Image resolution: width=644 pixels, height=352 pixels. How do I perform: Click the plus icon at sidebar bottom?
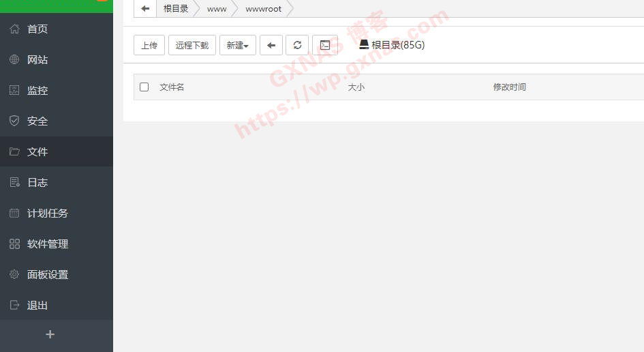click(50, 334)
